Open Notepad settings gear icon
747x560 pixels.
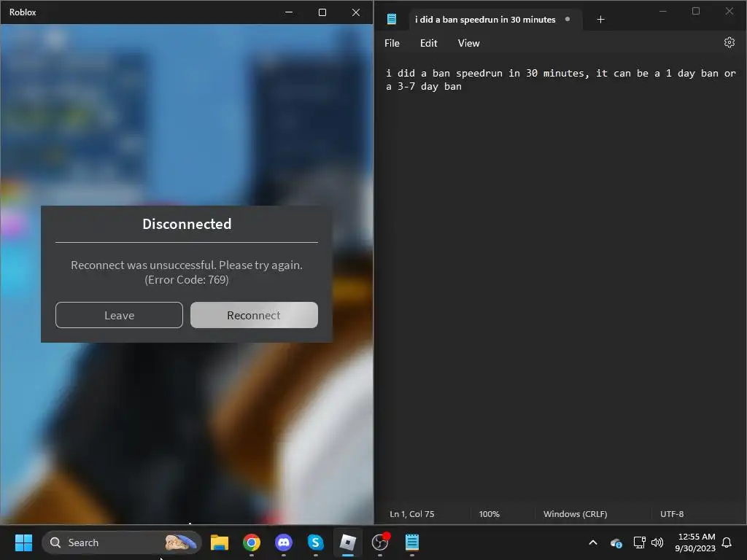(x=729, y=43)
